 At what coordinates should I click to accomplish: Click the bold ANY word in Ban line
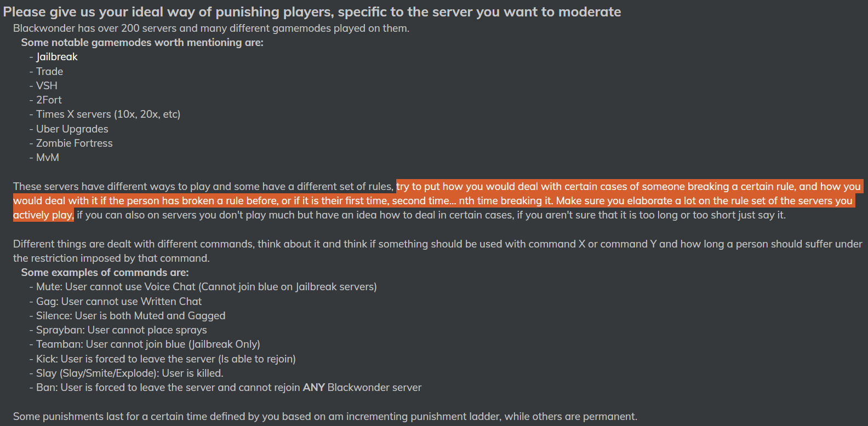point(314,387)
